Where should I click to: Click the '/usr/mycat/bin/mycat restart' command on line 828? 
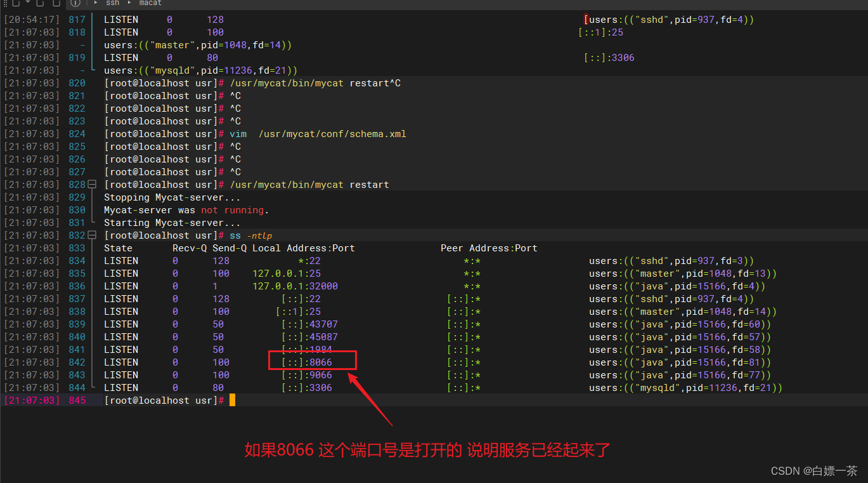click(309, 185)
